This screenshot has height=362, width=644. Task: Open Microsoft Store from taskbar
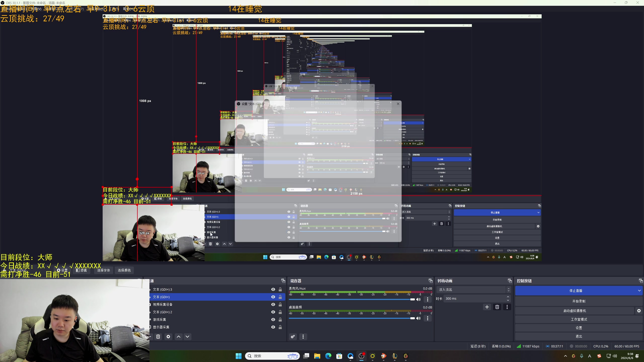[x=339, y=356]
